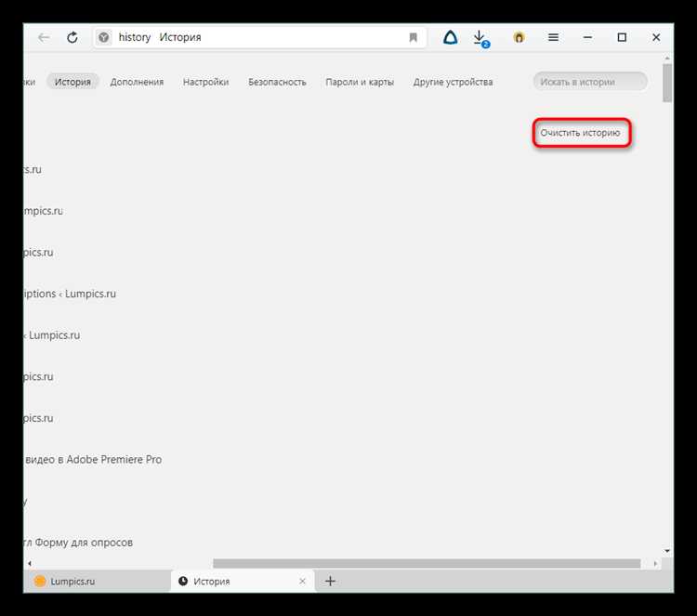Click the vertical scrollbar thumb
Image resolution: width=697 pixels, height=616 pixels.
(x=667, y=83)
